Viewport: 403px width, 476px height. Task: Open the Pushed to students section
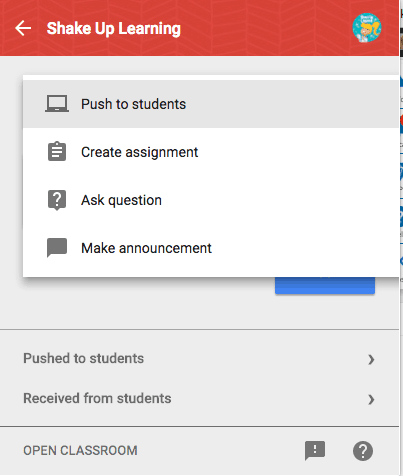coord(199,359)
